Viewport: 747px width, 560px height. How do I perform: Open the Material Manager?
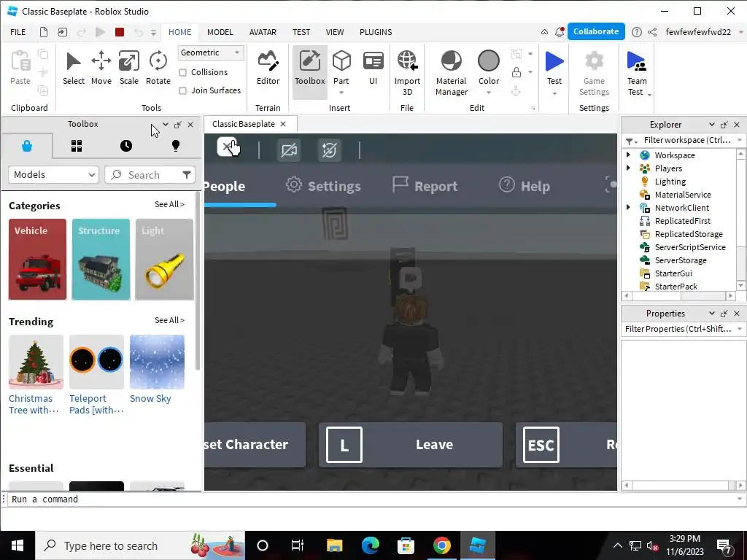(451, 72)
